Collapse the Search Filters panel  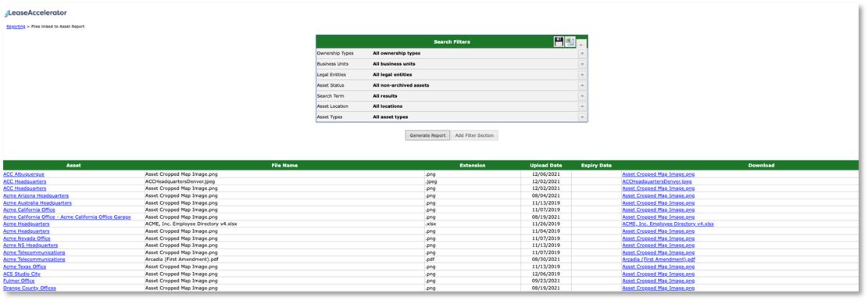click(582, 43)
